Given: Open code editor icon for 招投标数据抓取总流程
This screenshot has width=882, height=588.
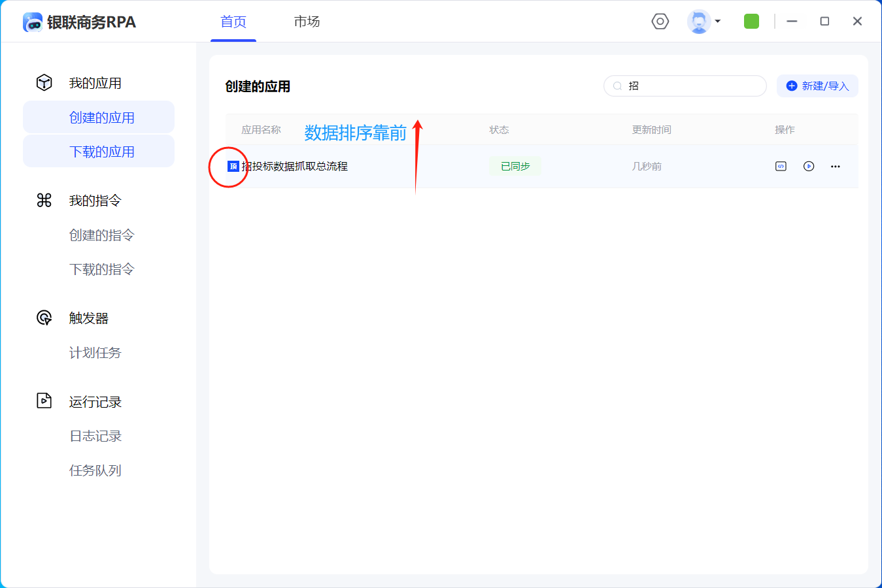Looking at the screenshot, I should (781, 167).
